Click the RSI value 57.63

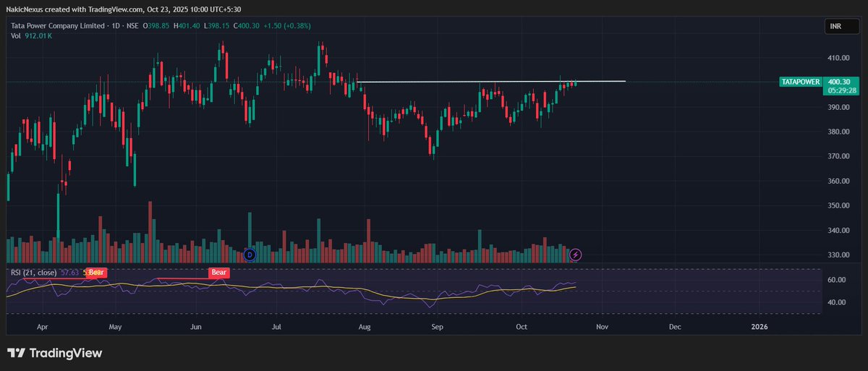[71, 273]
